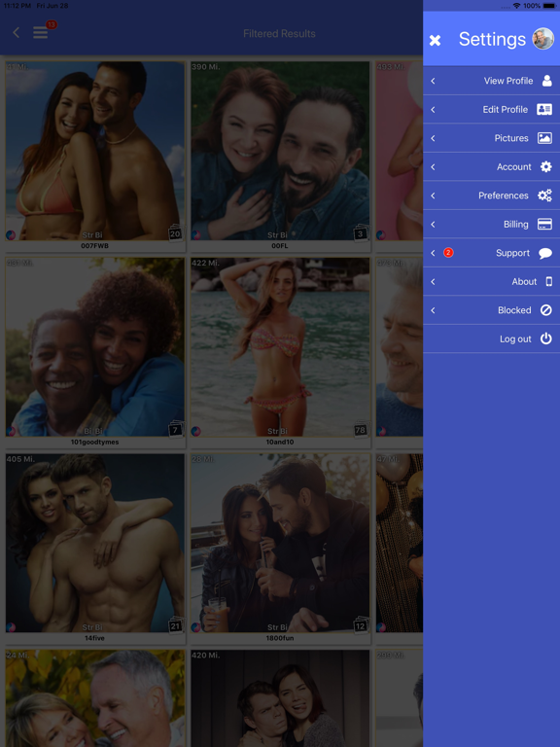Open the Account menu item

(491, 166)
